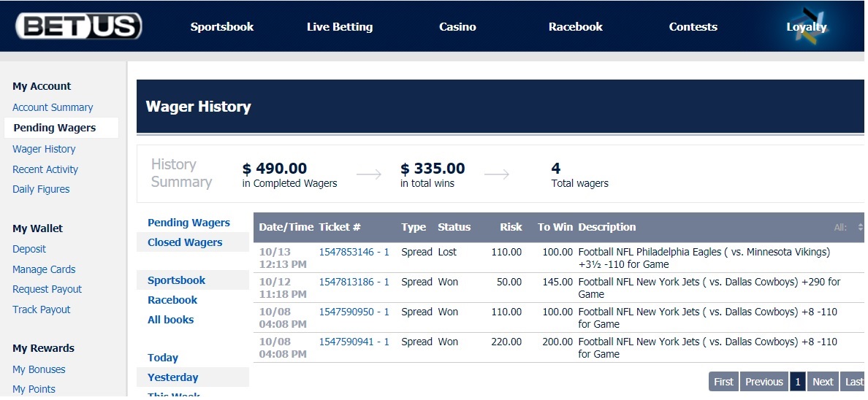Show Yesterday's wagers
868x400 pixels.
(172, 377)
